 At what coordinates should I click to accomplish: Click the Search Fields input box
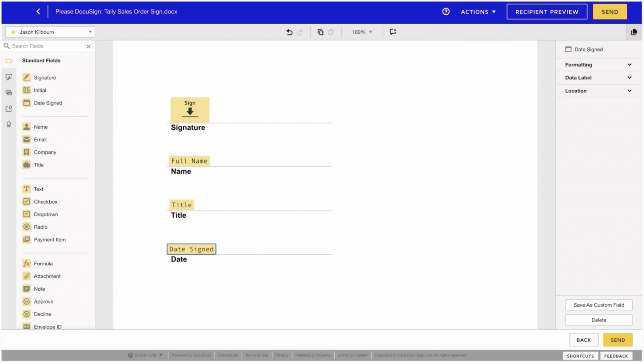point(47,46)
